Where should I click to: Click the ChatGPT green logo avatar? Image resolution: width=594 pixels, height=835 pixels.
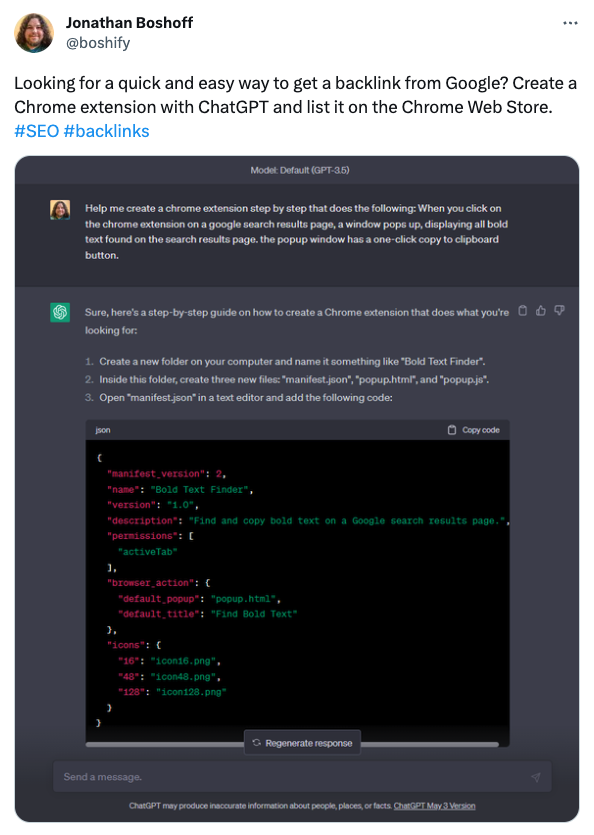60,312
